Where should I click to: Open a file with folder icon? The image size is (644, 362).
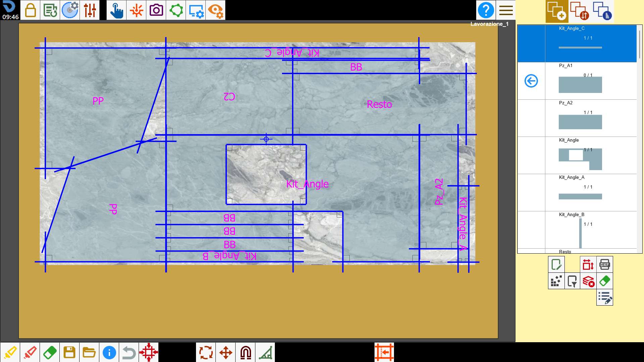pos(89,352)
